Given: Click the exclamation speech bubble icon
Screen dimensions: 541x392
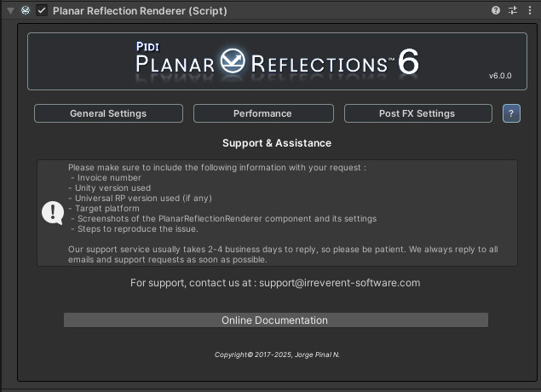Looking at the screenshot, I should coord(53,213).
